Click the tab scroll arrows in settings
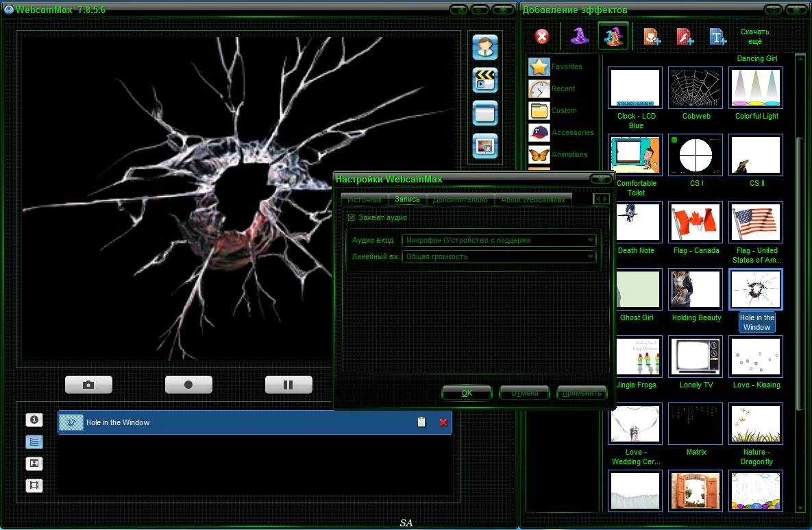The width and height of the screenshot is (812, 530). [601, 198]
